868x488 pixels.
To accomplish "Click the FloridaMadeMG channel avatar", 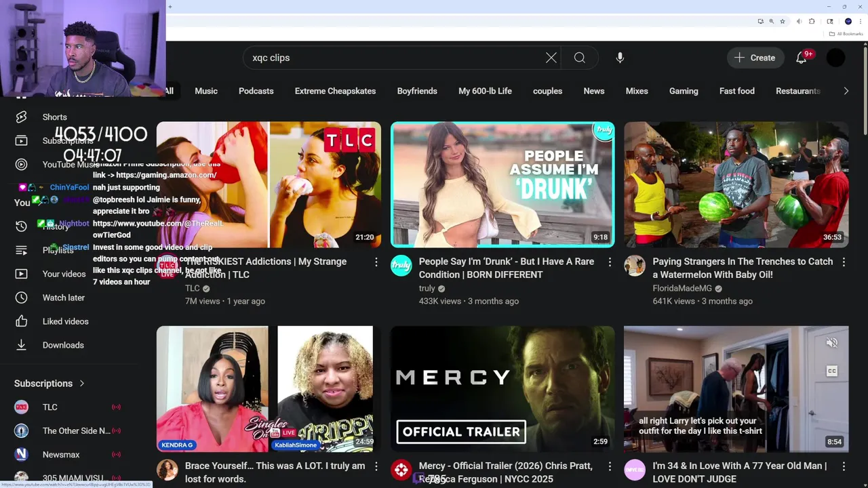I will tap(635, 266).
